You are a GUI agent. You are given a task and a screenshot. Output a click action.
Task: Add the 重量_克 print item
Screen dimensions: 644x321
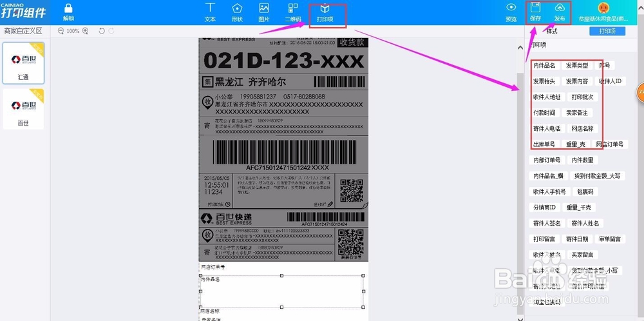click(576, 144)
